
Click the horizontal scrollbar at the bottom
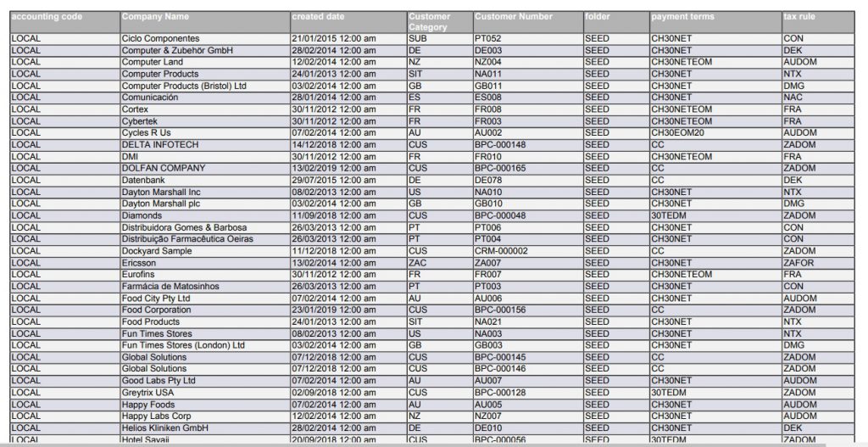[x=413, y=444]
